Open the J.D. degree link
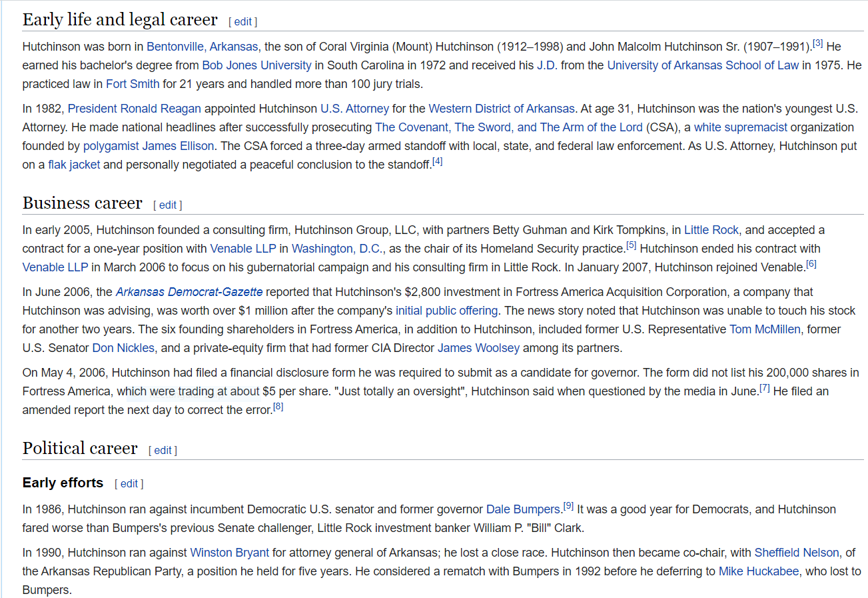The width and height of the screenshot is (868, 598). (547, 65)
